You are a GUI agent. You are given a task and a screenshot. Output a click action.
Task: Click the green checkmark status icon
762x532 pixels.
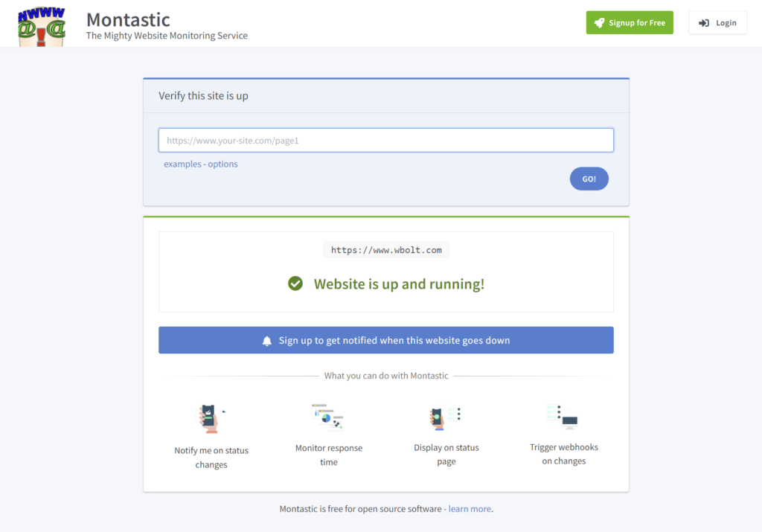pyautogui.click(x=295, y=283)
